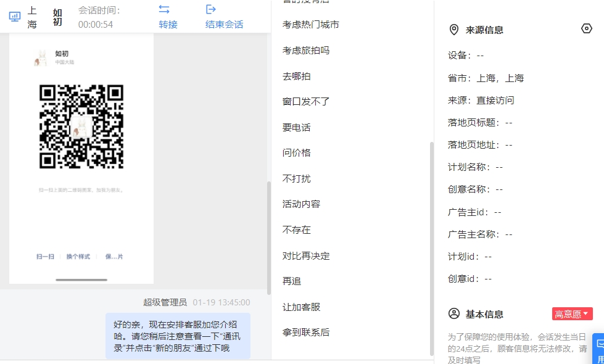
Task: Open the WeChat QR code image
Action: (81, 126)
